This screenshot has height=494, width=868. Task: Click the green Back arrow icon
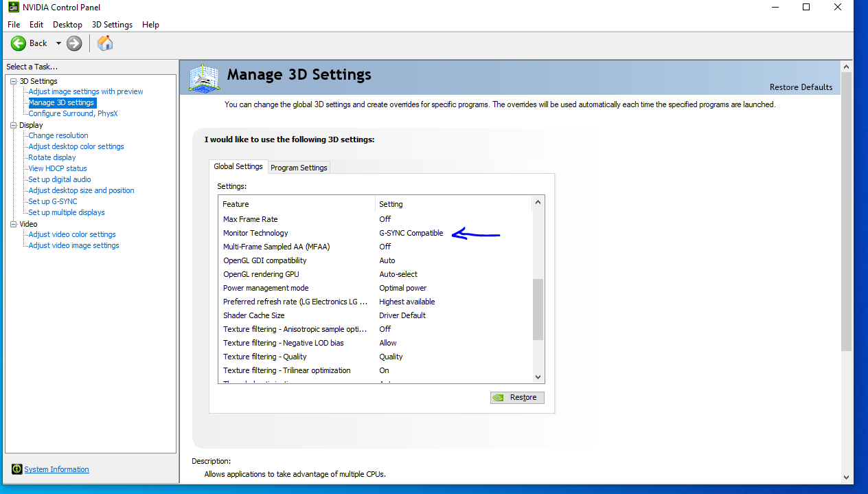coord(18,43)
